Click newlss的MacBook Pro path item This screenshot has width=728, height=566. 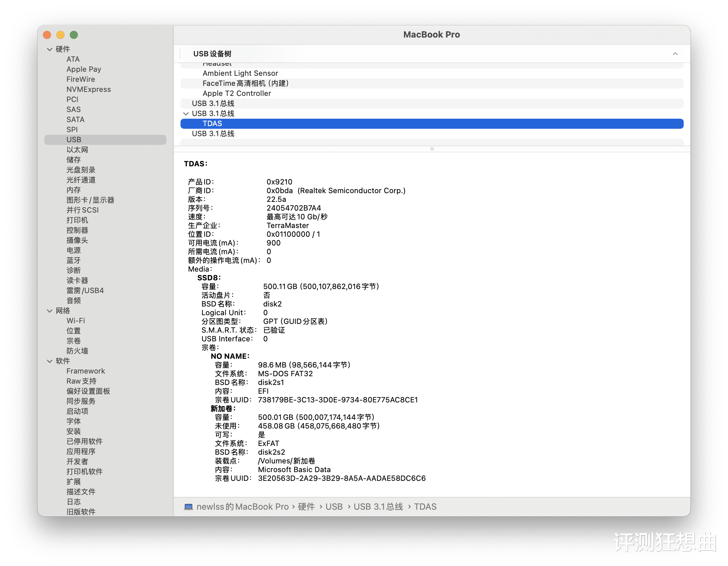point(242,507)
